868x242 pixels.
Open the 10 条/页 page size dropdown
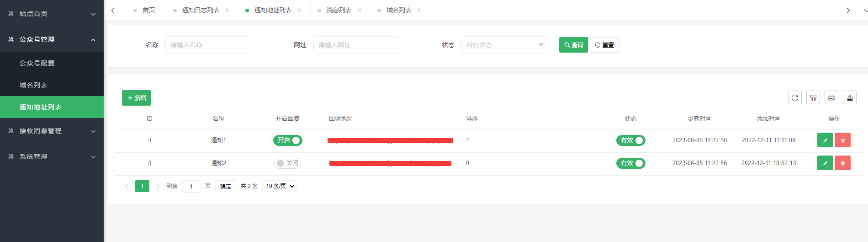(280, 186)
